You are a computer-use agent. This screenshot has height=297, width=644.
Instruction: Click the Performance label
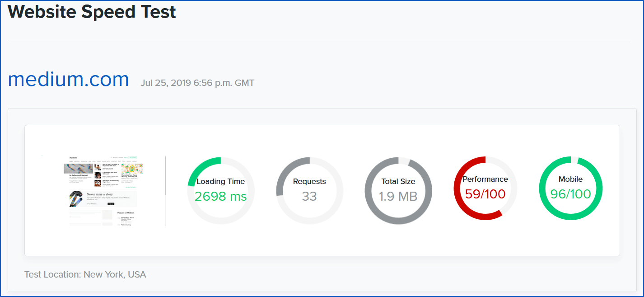485,179
